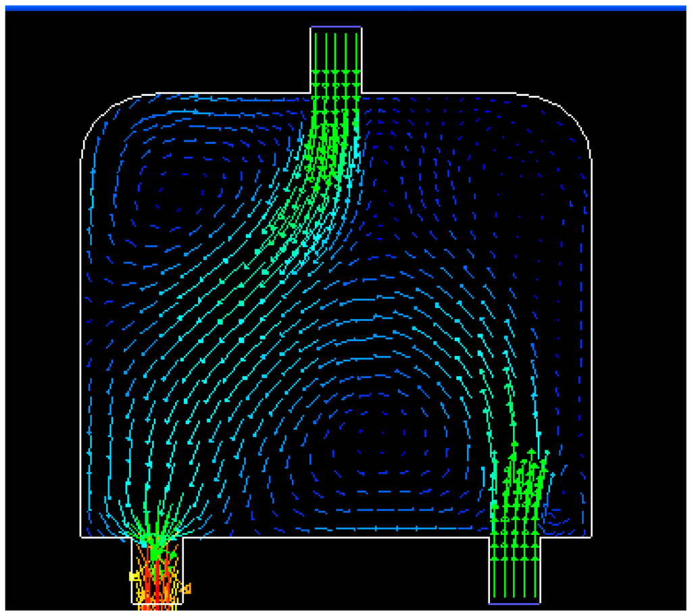Select the bottom-left outlet with red vectors
The height and width of the screenshot is (616, 692).
157,570
